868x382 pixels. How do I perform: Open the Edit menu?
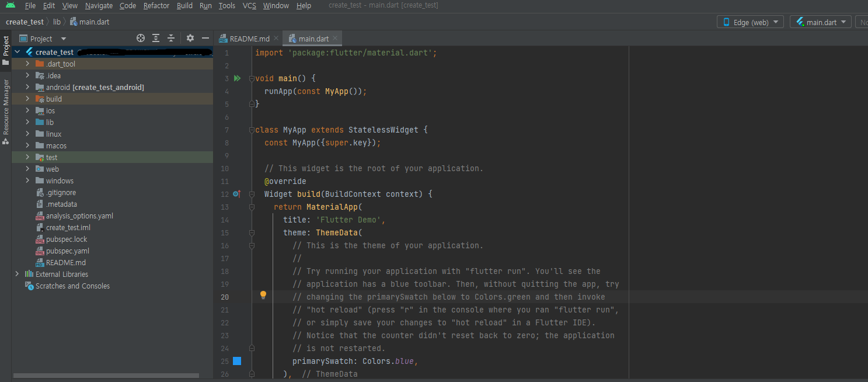49,5
